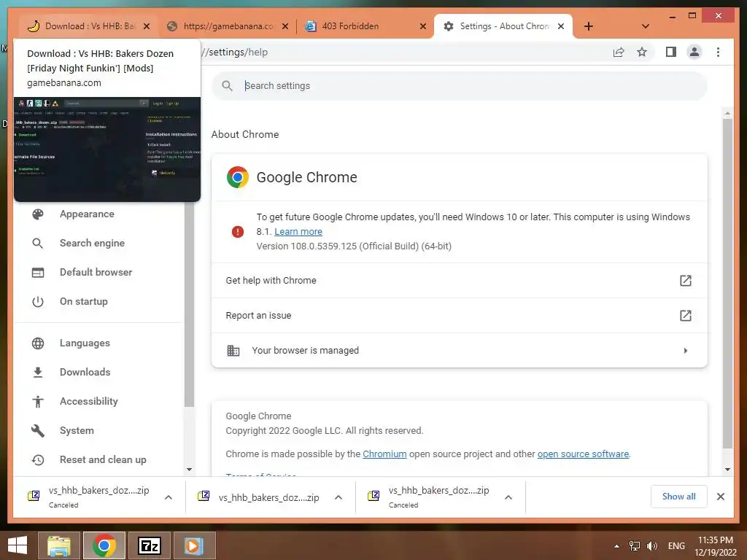Click the settings page vertical scrollbar

[727, 284]
